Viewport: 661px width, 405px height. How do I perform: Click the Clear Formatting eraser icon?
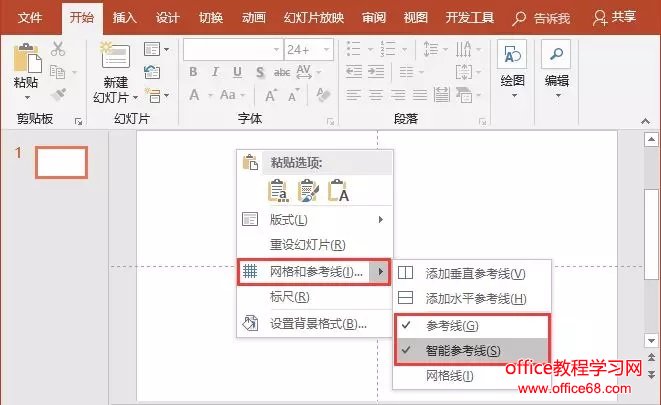click(323, 95)
